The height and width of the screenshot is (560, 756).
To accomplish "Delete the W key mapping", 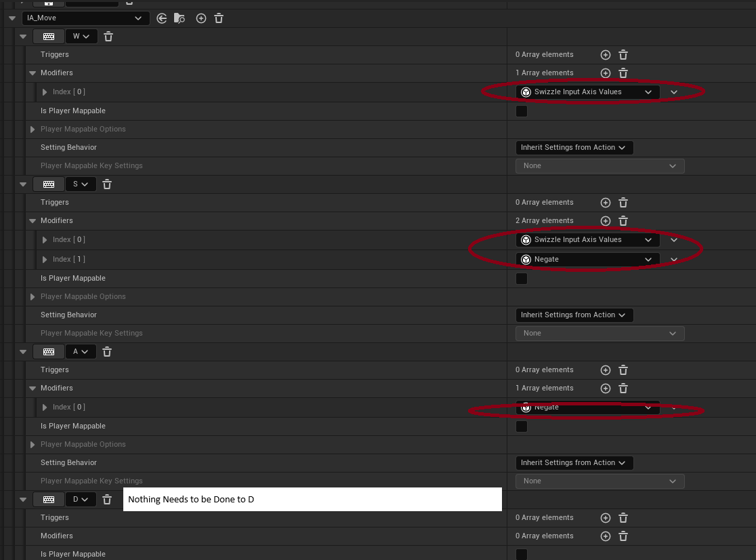I will tap(108, 37).
